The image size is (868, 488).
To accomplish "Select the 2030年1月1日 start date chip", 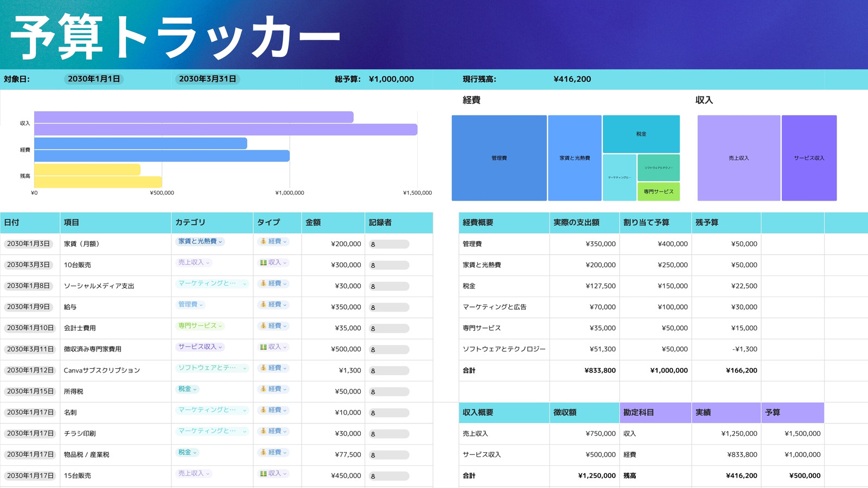I will tap(94, 79).
